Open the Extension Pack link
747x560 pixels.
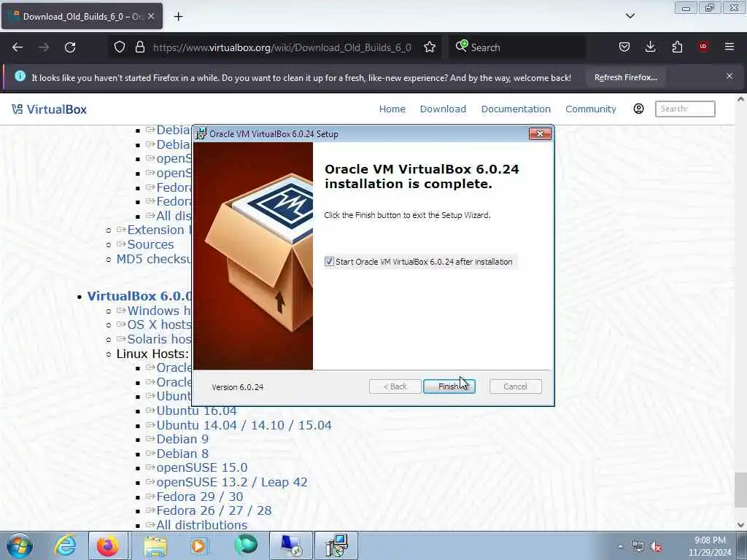pos(158,230)
